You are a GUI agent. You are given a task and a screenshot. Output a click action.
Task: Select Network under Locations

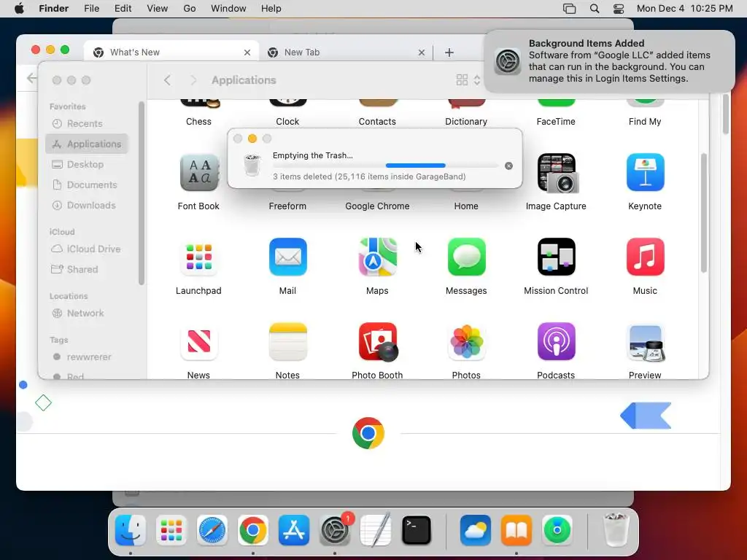(88, 314)
